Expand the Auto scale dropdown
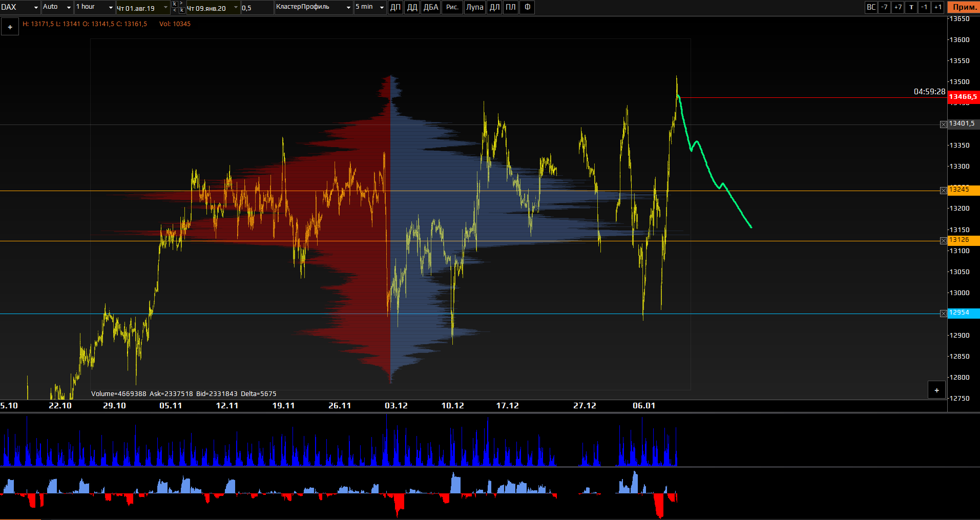 point(57,7)
